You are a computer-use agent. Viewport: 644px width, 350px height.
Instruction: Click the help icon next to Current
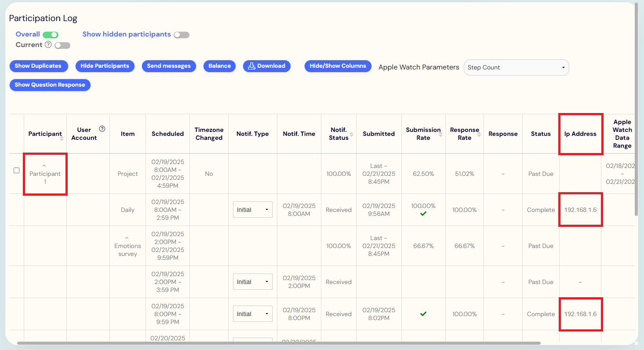coord(48,44)
